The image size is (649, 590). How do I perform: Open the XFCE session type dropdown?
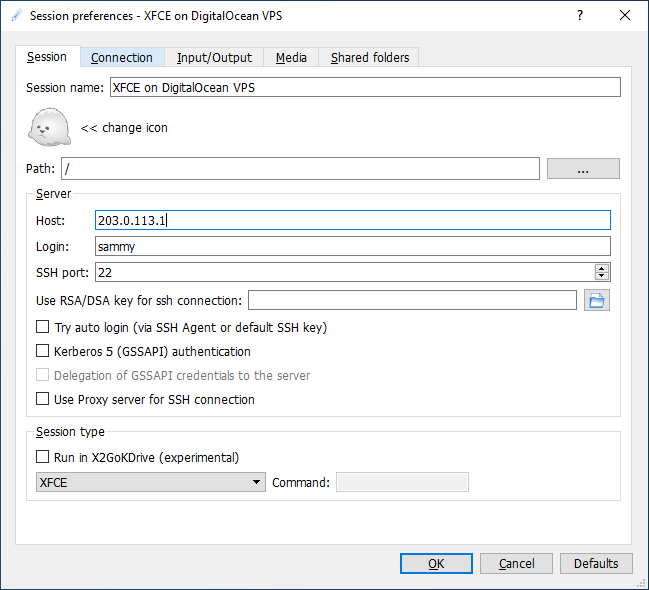(151, 482)
